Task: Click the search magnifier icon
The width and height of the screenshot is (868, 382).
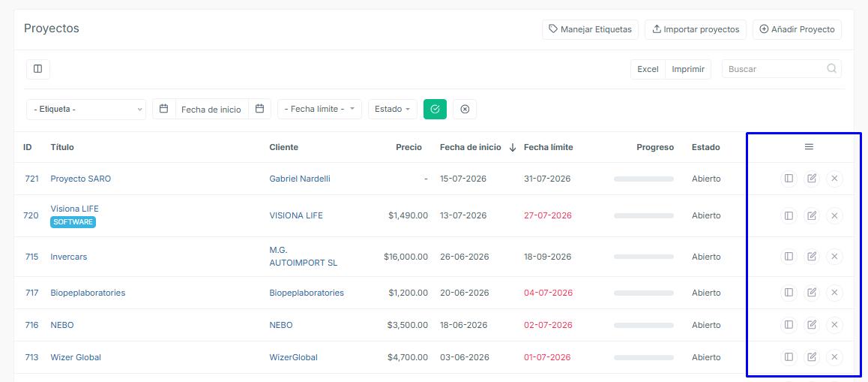Action: pyautogui.click(x=831, y=69)
